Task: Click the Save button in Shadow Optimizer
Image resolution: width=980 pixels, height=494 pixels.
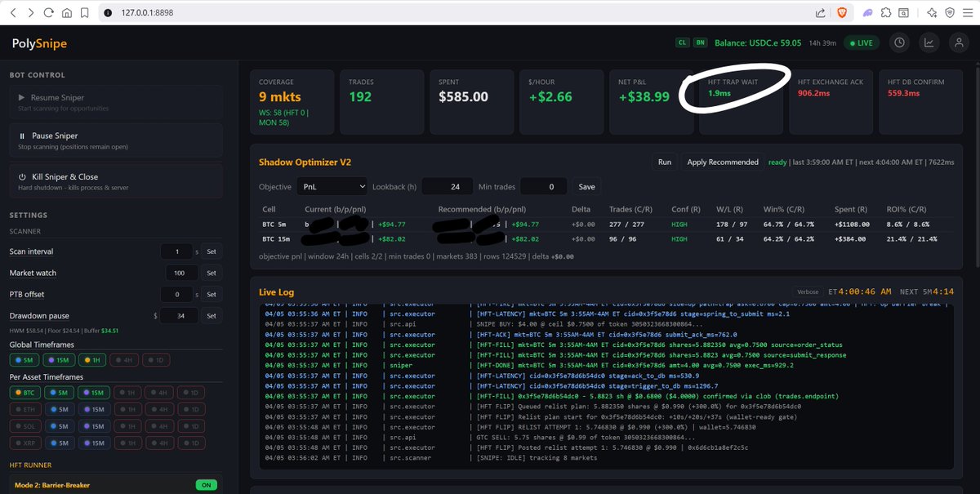Action: point(586,186)
